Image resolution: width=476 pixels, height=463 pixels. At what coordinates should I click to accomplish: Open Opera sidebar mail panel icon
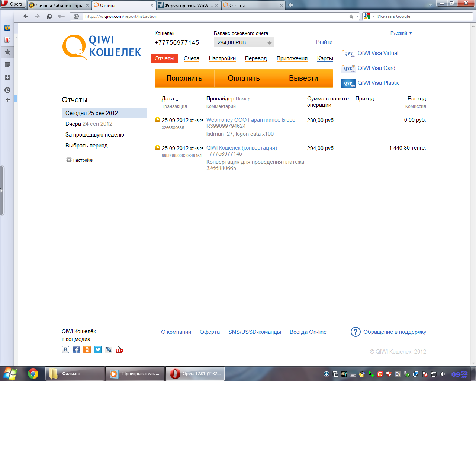point(7,28)
